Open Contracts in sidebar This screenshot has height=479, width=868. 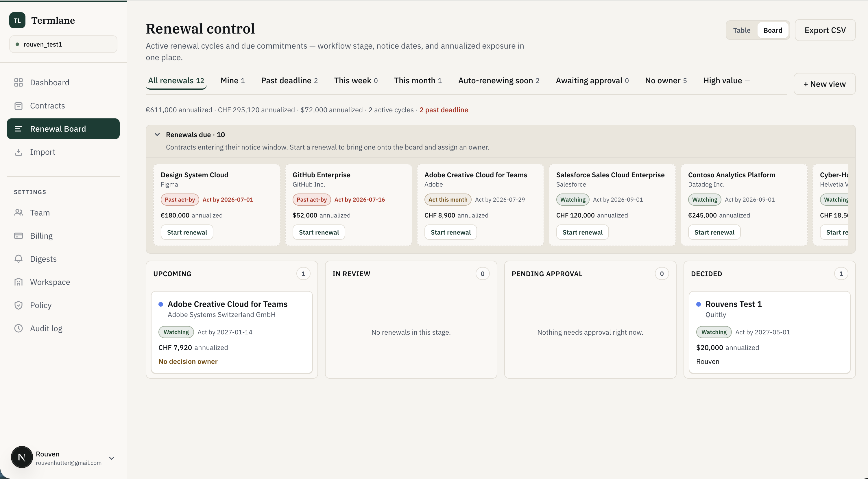click(63, 106)
